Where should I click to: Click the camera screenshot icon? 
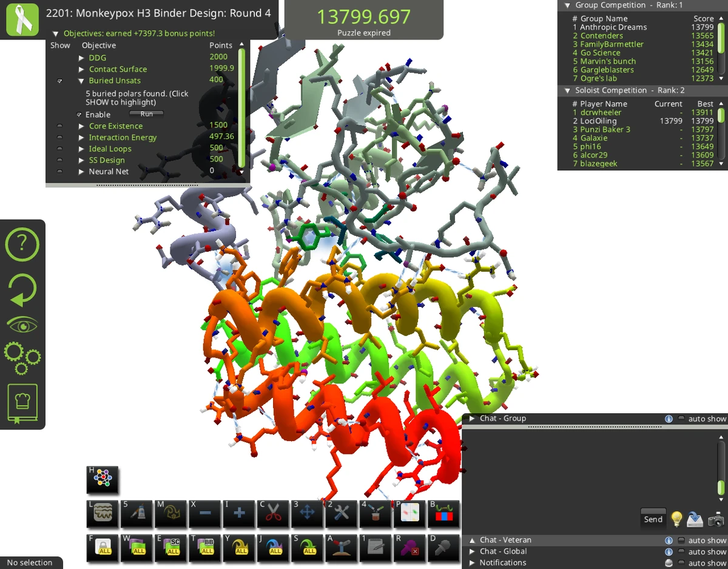click(716, 520)
